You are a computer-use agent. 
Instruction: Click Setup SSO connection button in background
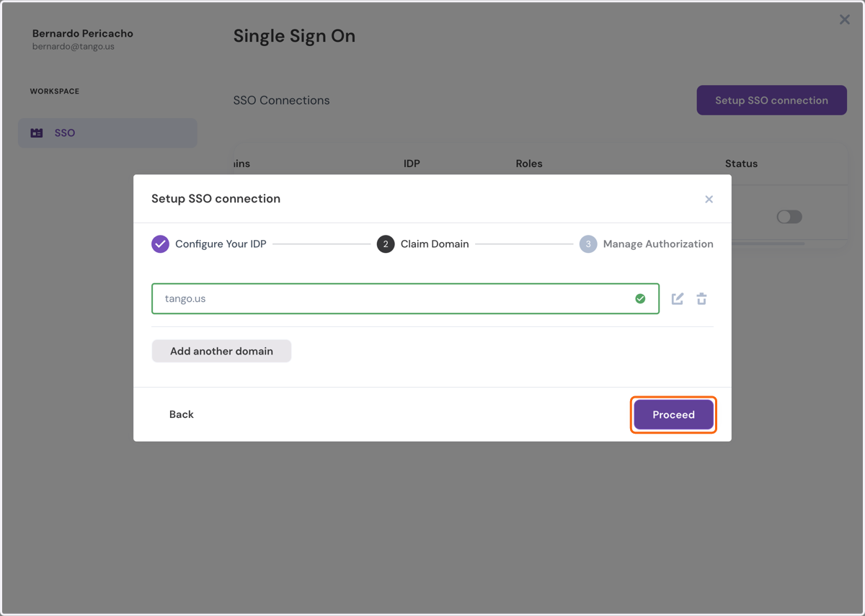(771, 100)
